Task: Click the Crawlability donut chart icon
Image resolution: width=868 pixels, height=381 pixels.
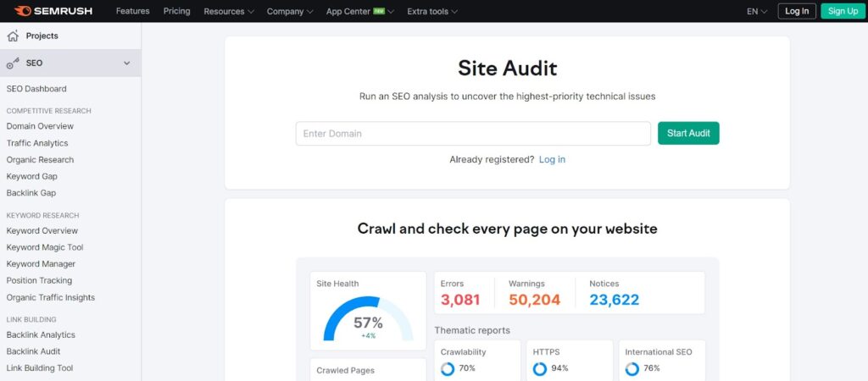Action: (x=448, y=369)
